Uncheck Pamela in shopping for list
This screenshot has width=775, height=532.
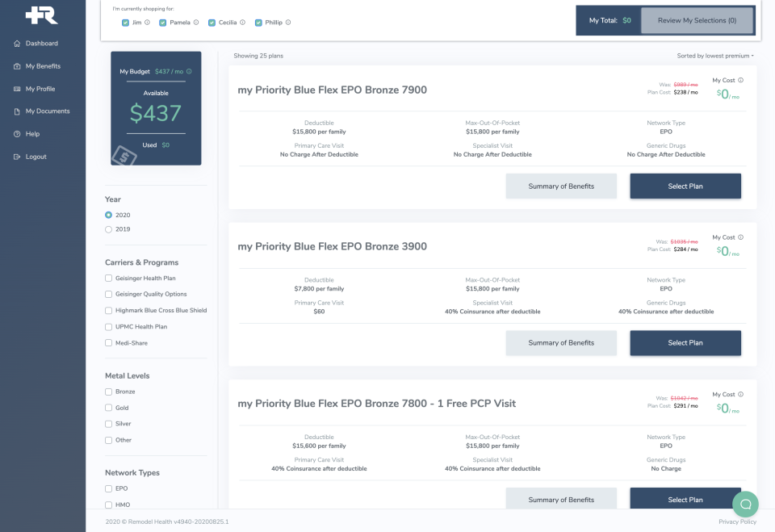(162, 23)
